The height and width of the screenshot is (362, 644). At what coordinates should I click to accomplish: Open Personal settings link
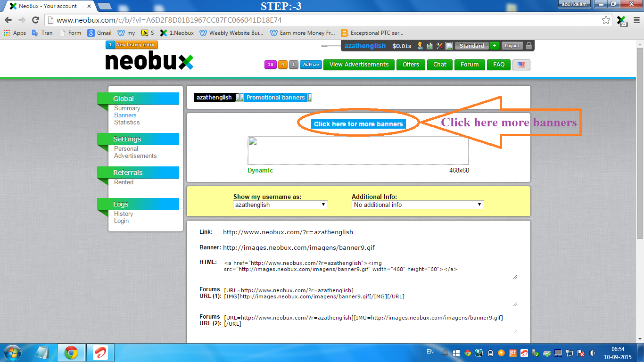(x=126, y=148)
